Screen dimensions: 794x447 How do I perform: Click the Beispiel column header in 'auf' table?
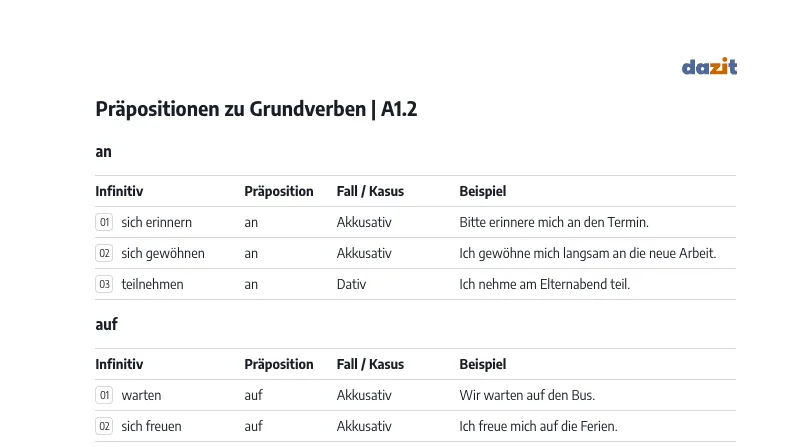tap(483, 364)
